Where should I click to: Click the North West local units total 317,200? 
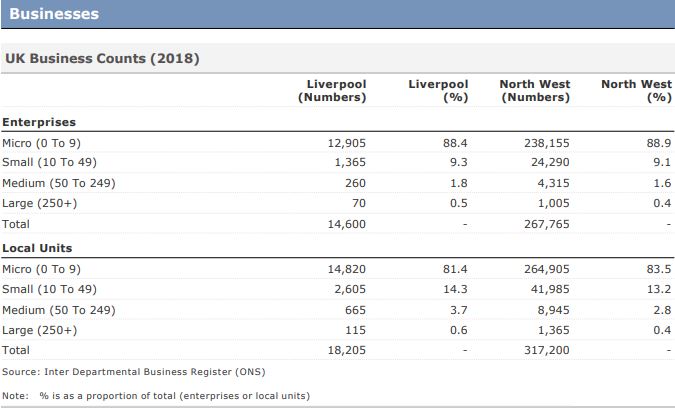pyautogui.click(x=547, y=351)
